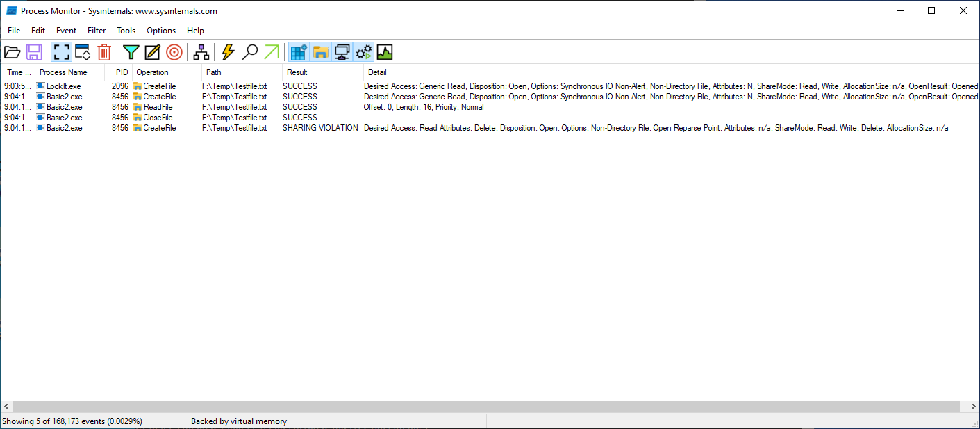The height and width of the screenshot is (429, 980).
Task: Toggle Show Process and Thread Activity
Action: [x=363, y=52]
